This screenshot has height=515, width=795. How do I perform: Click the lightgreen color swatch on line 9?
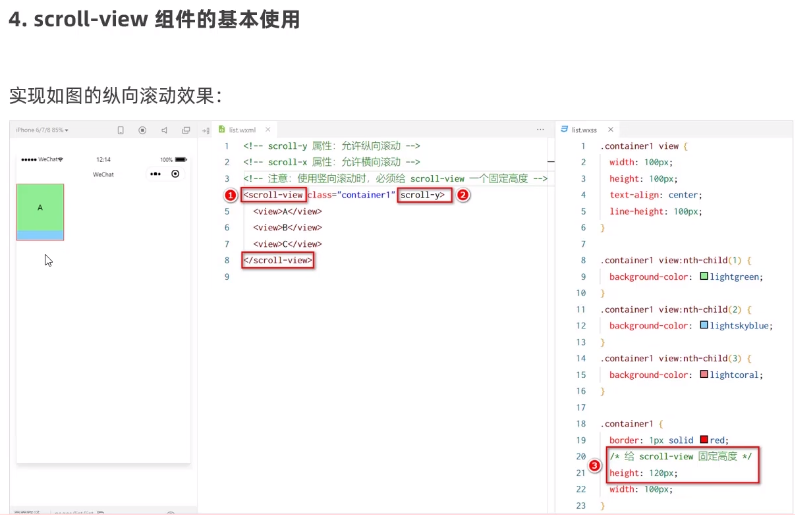pyautogui.click(x=704, y=276)
